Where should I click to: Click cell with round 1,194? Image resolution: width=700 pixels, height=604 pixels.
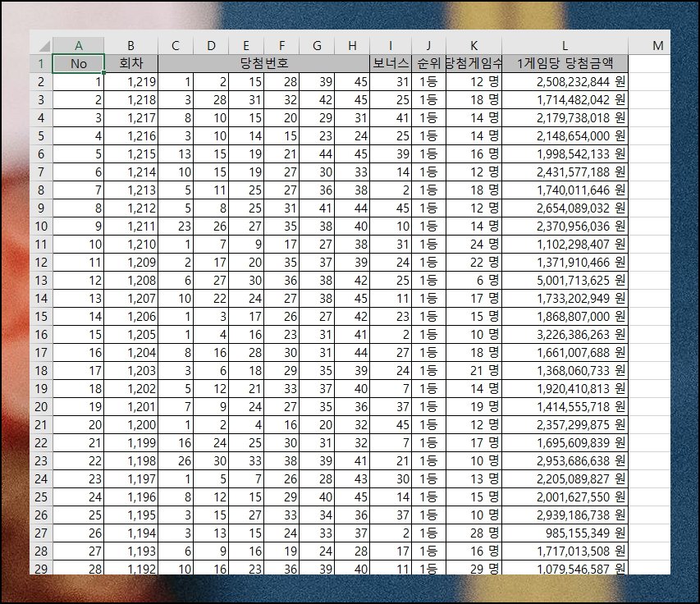tap(130, 533)
